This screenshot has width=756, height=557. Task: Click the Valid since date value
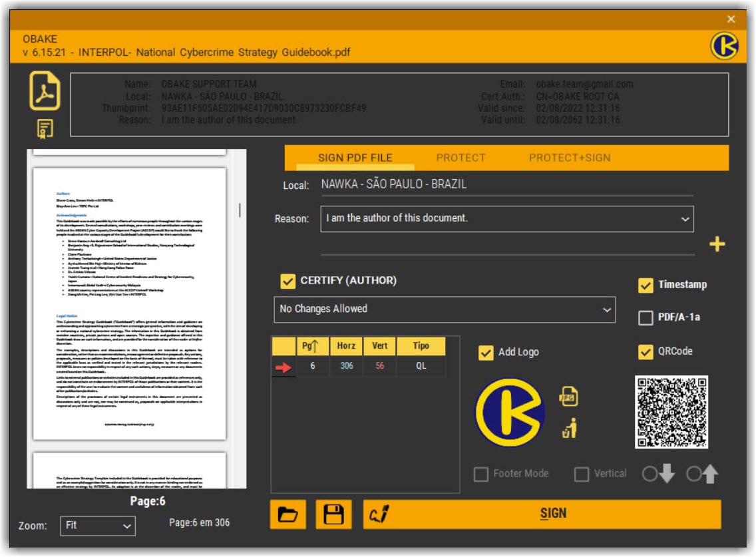(x=578, y=108)
